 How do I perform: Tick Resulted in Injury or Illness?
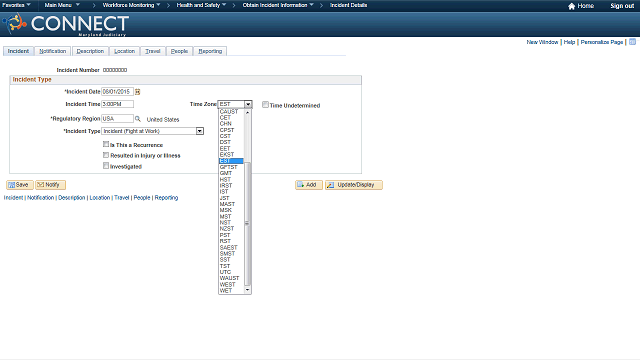(x=106, y=155)
